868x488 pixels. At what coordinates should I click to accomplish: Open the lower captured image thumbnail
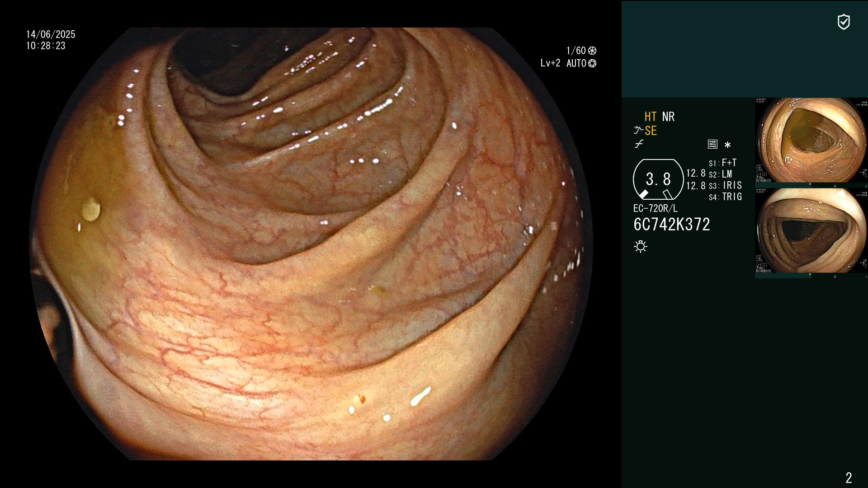(x=811, y=230)
